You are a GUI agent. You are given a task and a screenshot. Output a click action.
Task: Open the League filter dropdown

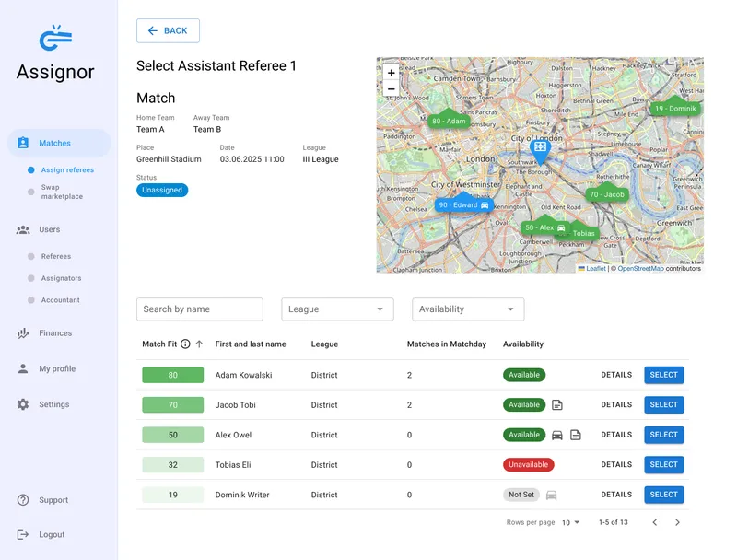[x=337, y=309]
